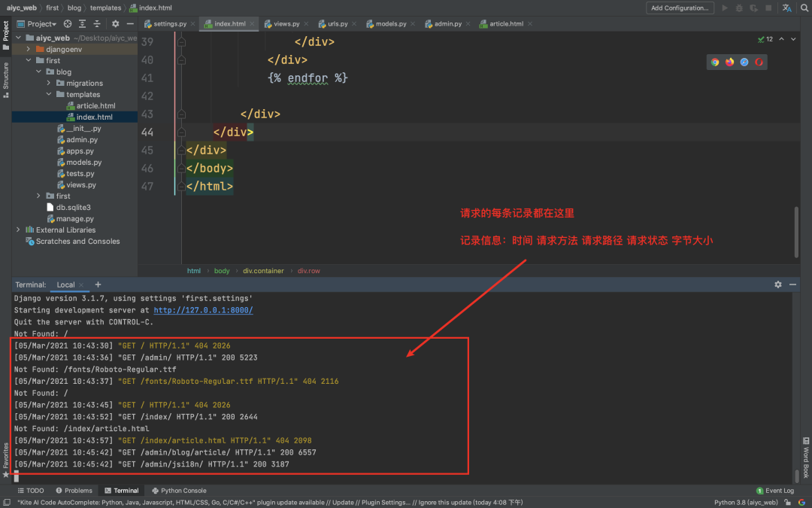Expand the djangoenv folder
Viewport: 812px width, 508px height.
(x=29, y=49)
